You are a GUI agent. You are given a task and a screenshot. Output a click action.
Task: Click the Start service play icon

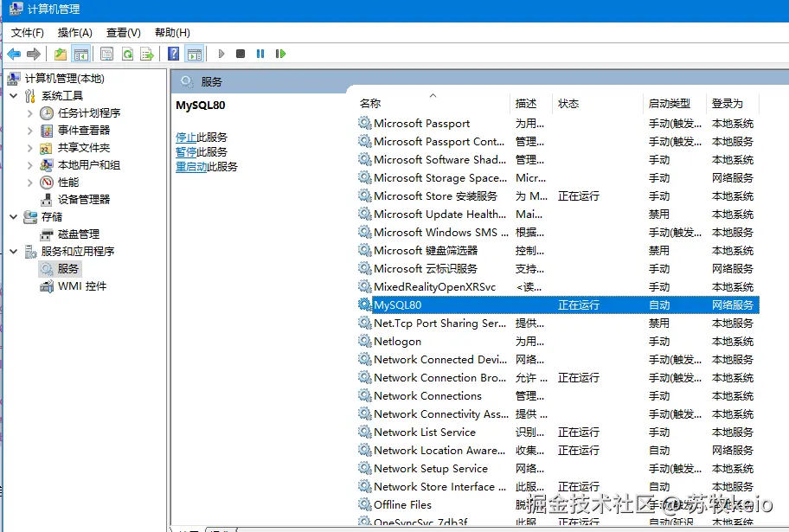tap(221, 54)
